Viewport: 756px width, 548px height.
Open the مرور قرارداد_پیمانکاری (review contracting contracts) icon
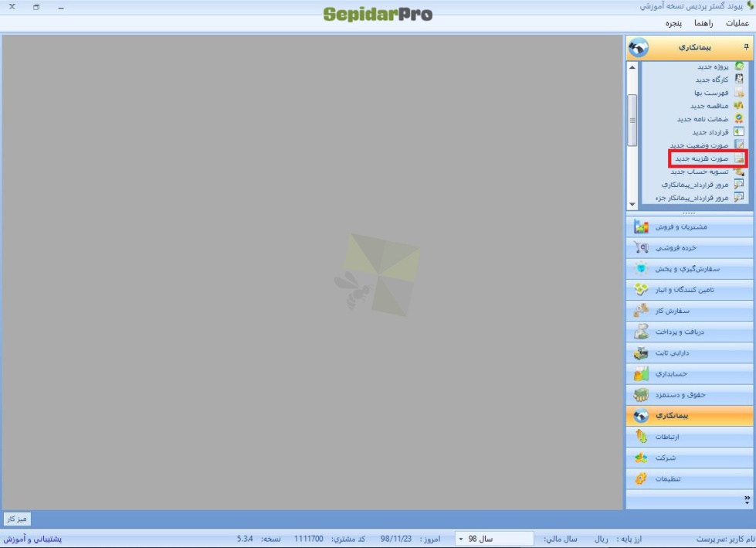739,184
